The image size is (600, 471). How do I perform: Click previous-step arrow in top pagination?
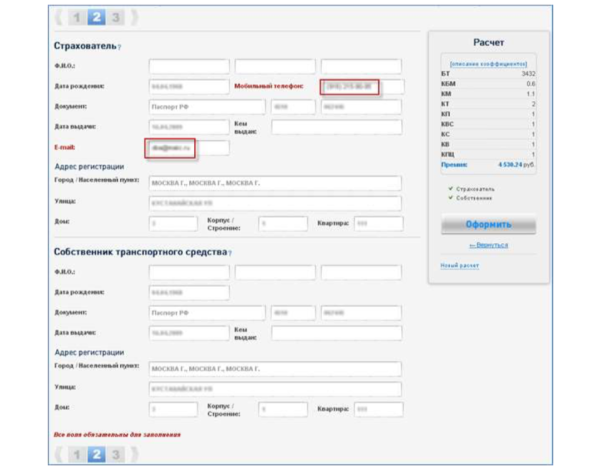[56, 17]
